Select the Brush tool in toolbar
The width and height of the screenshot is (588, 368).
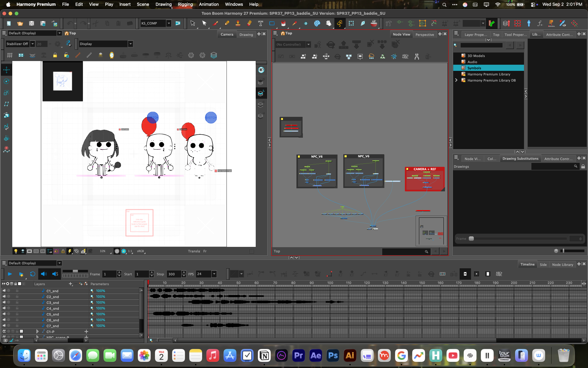click(216, 23)
